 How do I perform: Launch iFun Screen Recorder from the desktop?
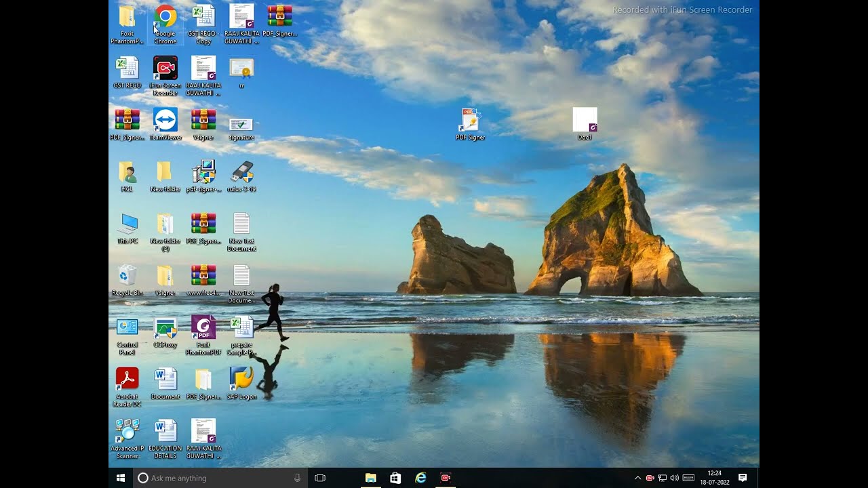(165, 76)
